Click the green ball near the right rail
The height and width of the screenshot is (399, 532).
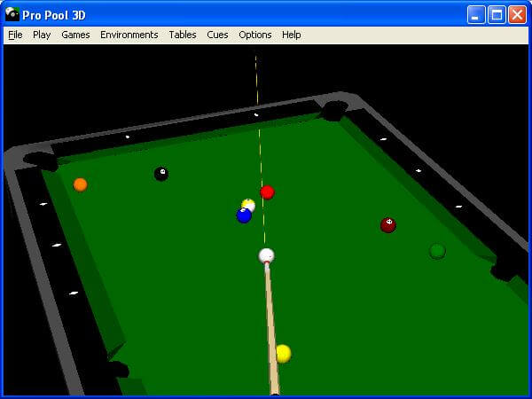(437, 252)
